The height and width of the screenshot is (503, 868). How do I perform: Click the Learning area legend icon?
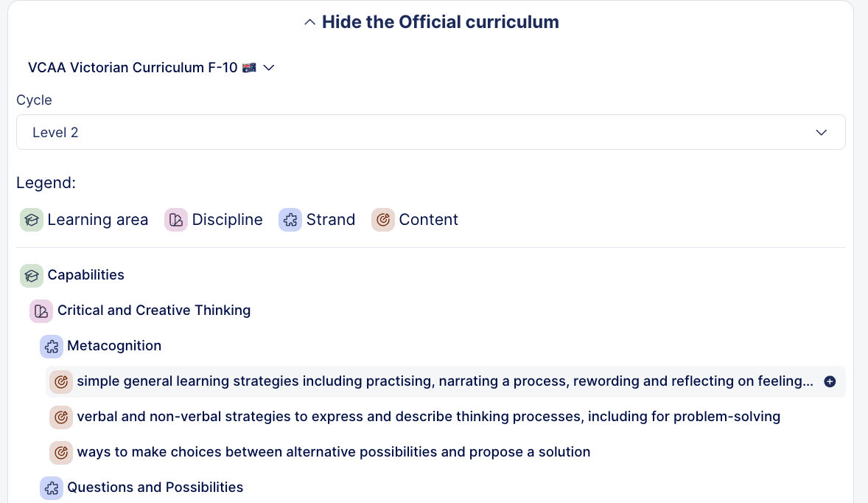click(32, 220)
